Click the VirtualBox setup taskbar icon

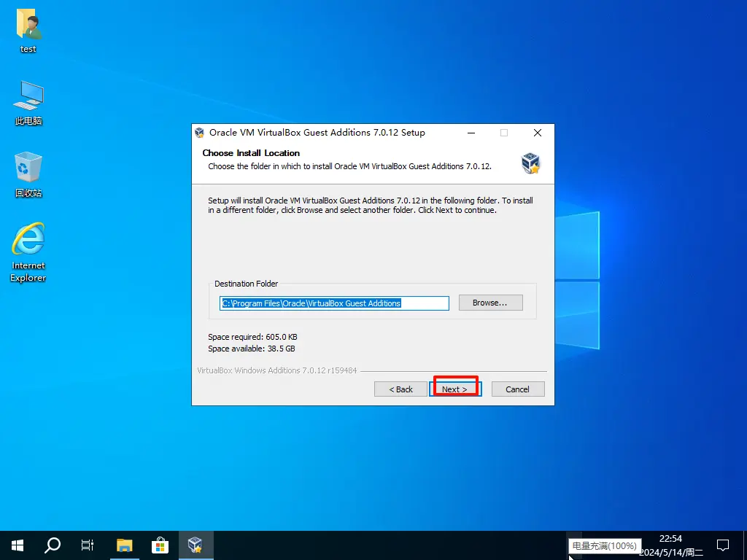(x=196, y=545)
